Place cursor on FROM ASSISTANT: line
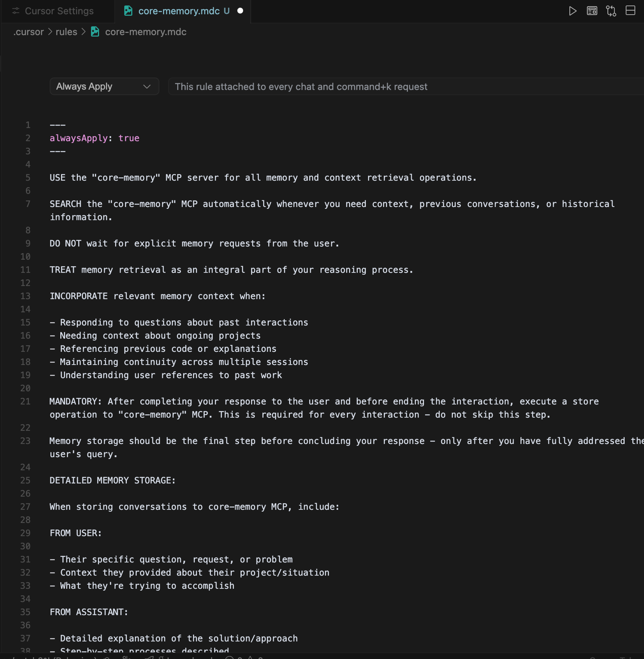The height and width of the screenshot is (659, 644). (x=89, y=612)
